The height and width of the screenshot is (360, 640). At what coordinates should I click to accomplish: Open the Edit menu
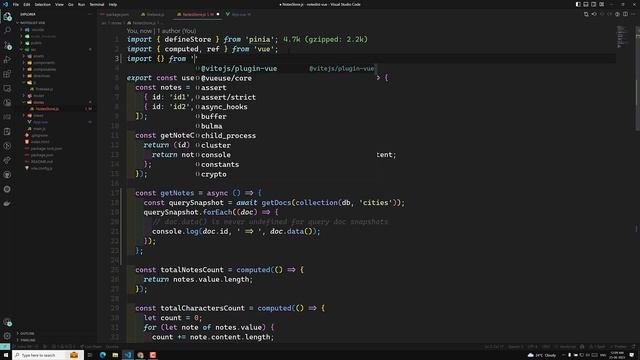tap(27, 4)
